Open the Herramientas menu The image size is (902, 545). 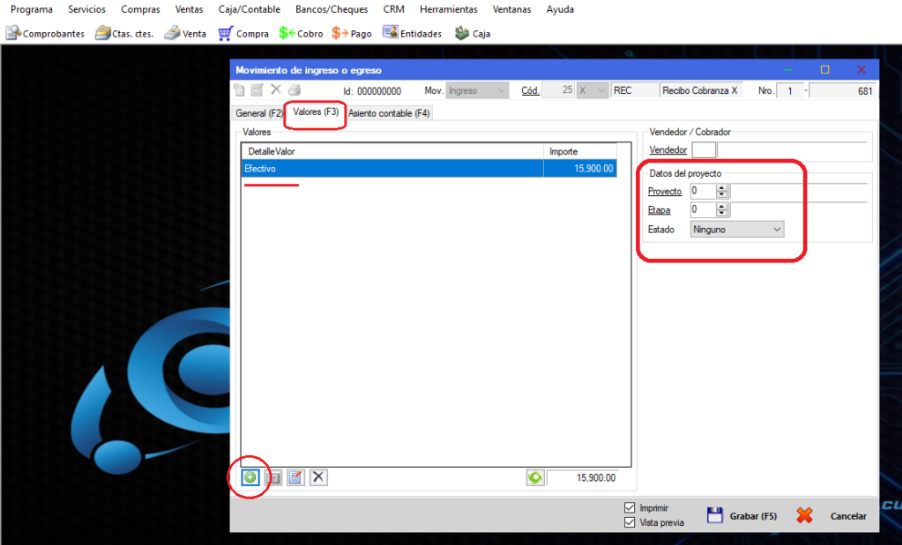tap(449, 9)
